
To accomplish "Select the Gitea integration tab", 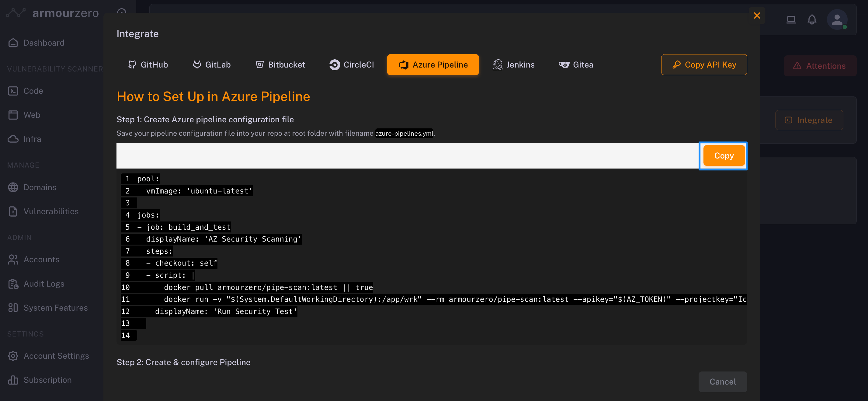I will click(576, 65).
